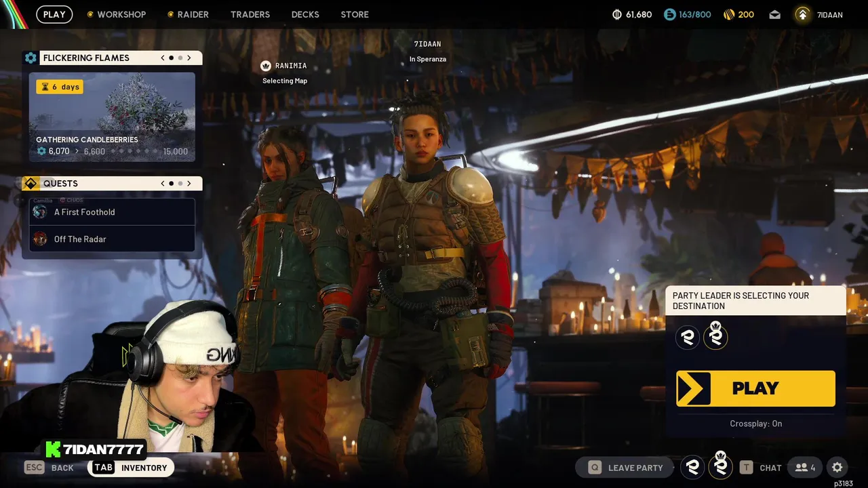Show next Quests page
This screenshot has height=488, width=868.
click(x=189, y=184)
